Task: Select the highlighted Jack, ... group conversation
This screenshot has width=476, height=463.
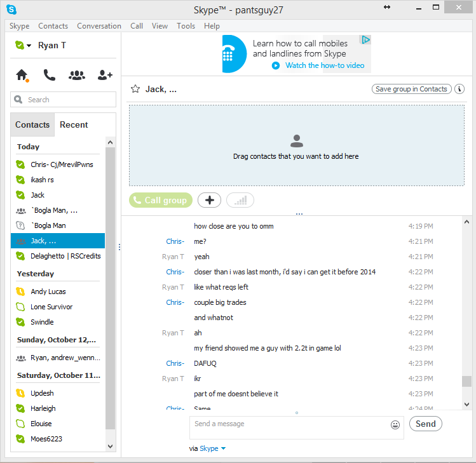Action: pos(58,241)
